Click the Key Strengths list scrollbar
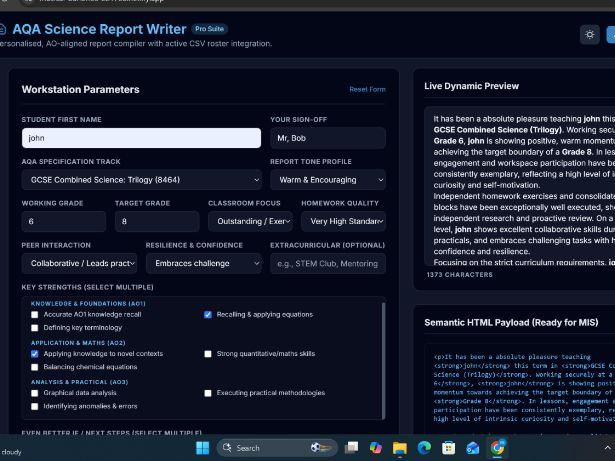This screenshot has height=461, width=615. tap(383, 360)
